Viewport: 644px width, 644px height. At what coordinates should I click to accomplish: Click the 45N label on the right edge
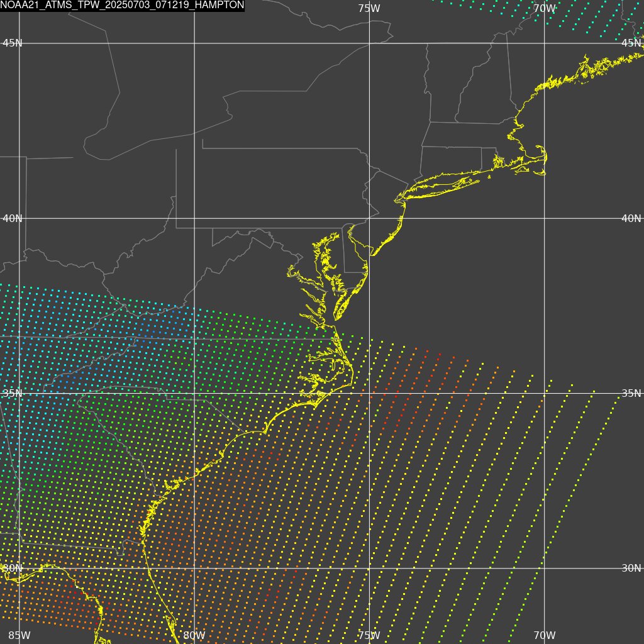click(x=631, y=43)
